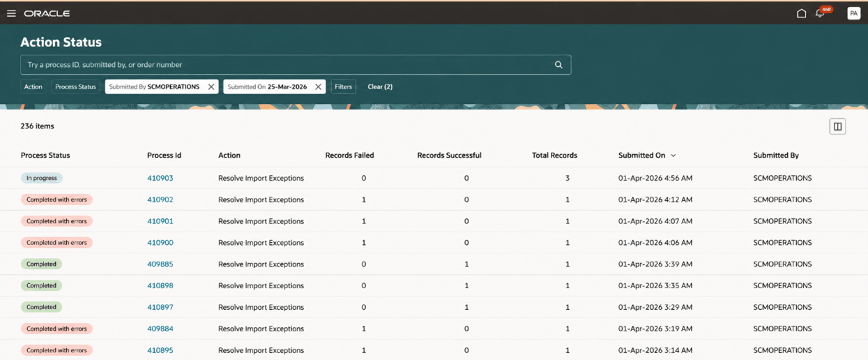Open the Action filter chip

pos(33,87)
